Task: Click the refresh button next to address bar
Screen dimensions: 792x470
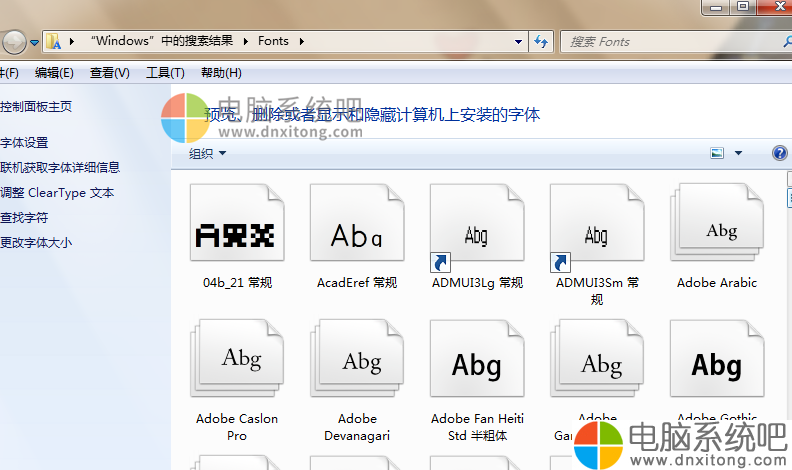Action: [x=541, y=41]
